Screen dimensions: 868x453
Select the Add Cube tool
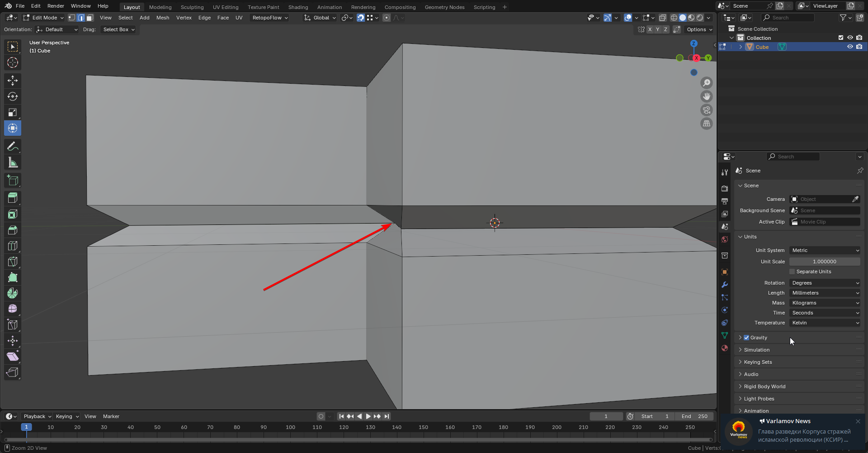(x=13, y=180)
